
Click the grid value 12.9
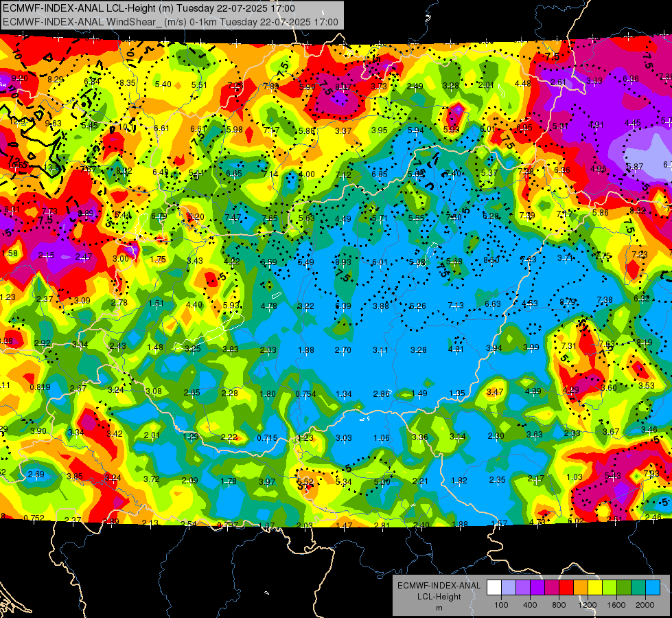click(x=17, y=122)
